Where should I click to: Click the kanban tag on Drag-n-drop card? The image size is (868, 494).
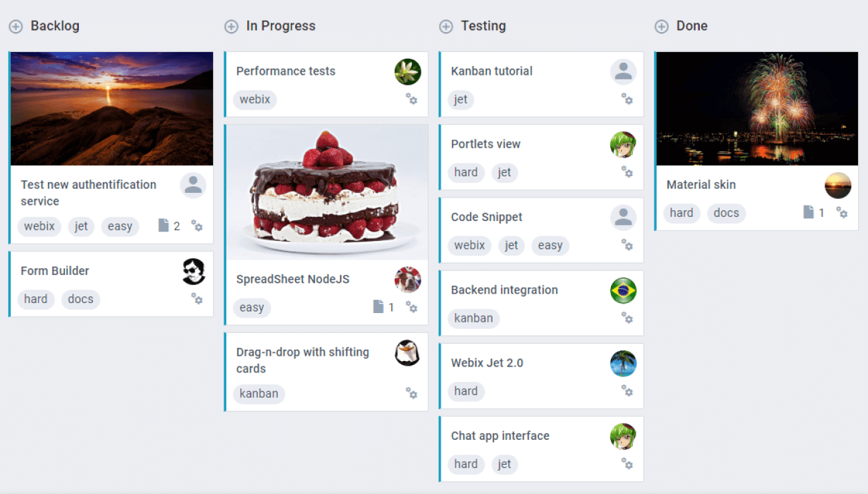pyautogui.click(x=259, y=393)
